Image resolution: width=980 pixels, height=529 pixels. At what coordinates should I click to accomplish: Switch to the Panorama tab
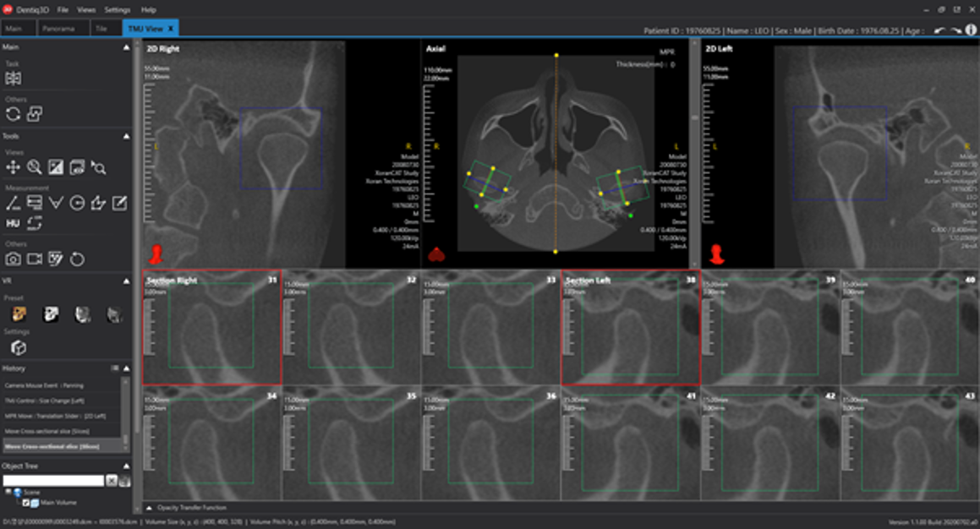pos(60,29)
